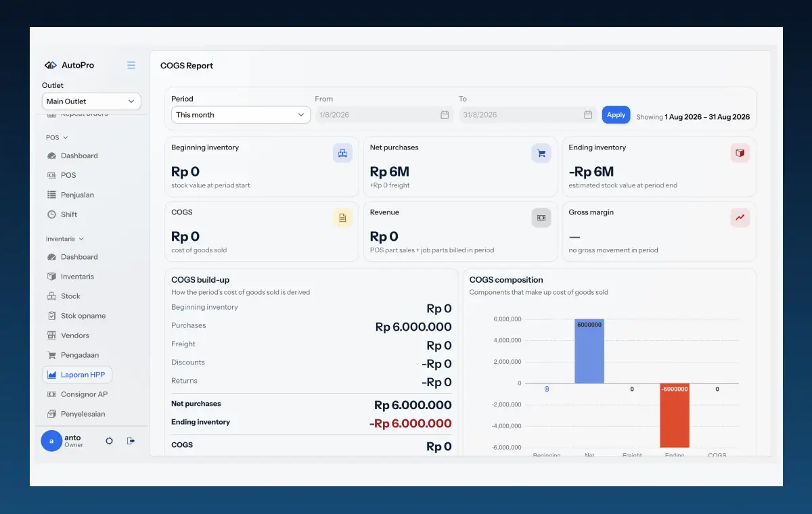Screen dimensions: 812x514
Task: Click the Consignor AP money icon
Action: pyautogui.click(x=51, y=394)
